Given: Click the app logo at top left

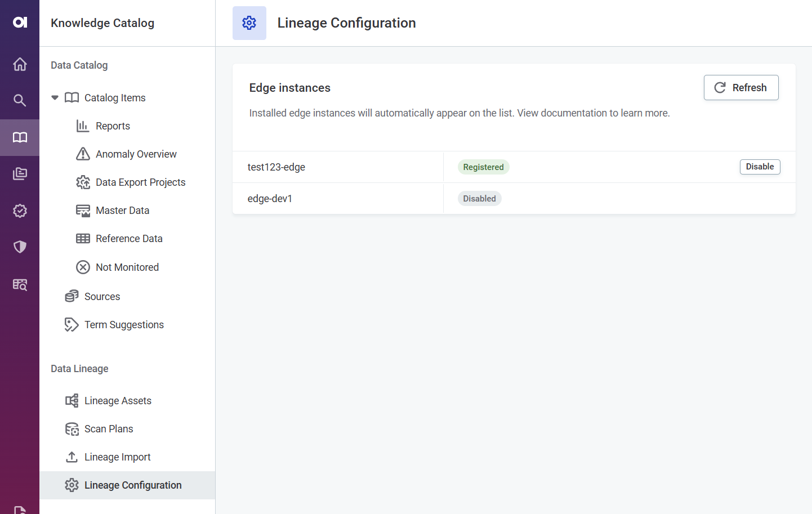Looking at the screenshot, I should pyautogui.click(x=20, y=23).
